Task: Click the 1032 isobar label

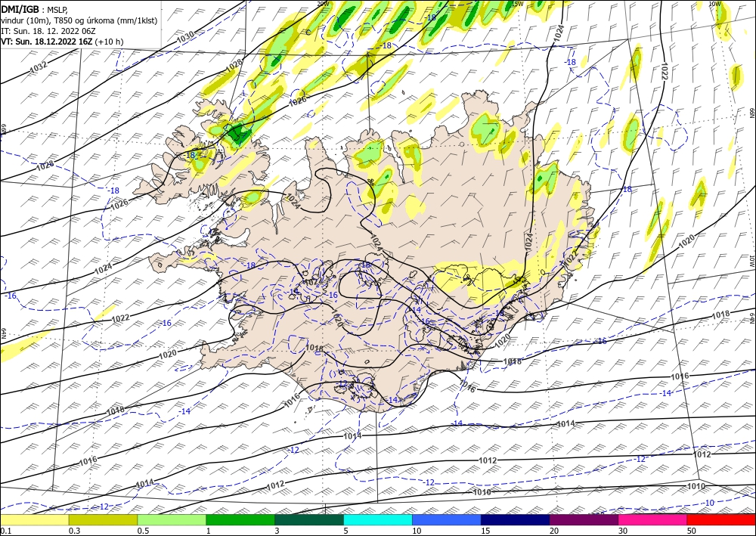Action: click(39, 68)
